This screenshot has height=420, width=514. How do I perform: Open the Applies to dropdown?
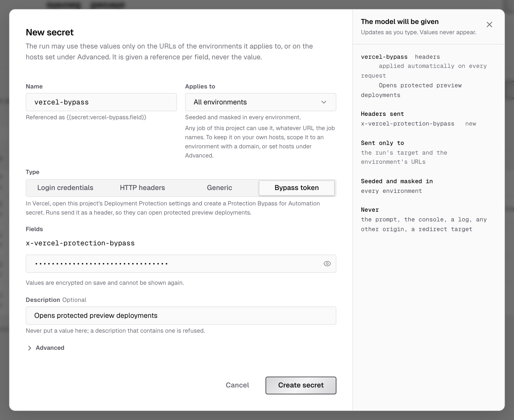click(x=260, y=102)
